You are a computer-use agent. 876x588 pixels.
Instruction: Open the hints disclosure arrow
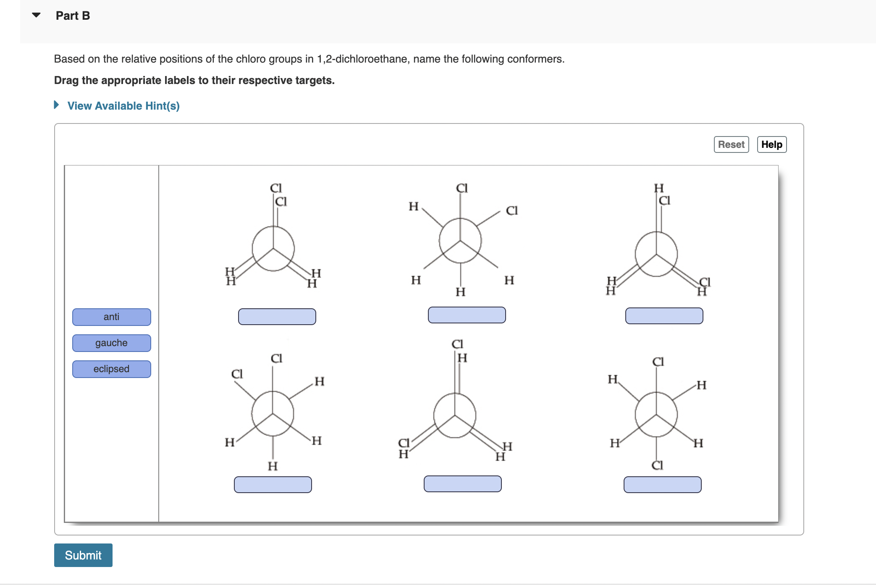57,105
